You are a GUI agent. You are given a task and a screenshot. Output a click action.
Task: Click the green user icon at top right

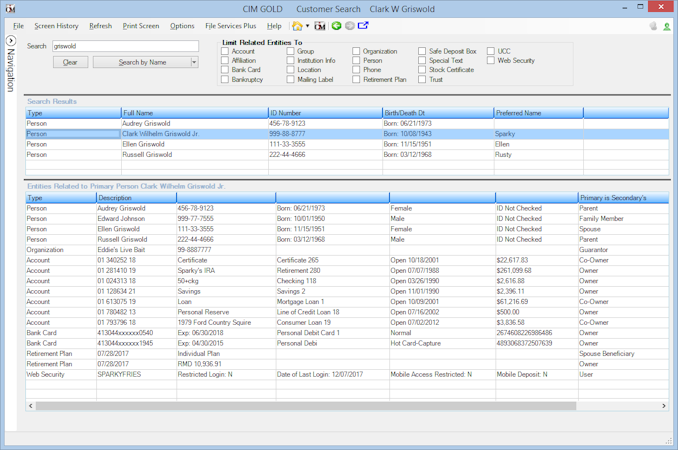(x=667, y=26)
